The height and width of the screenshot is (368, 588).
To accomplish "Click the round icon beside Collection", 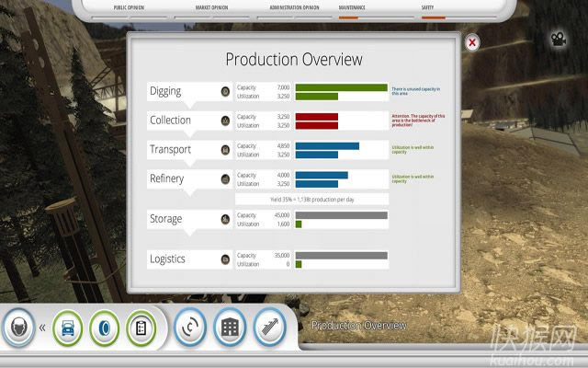I will (x=225, y=121).
